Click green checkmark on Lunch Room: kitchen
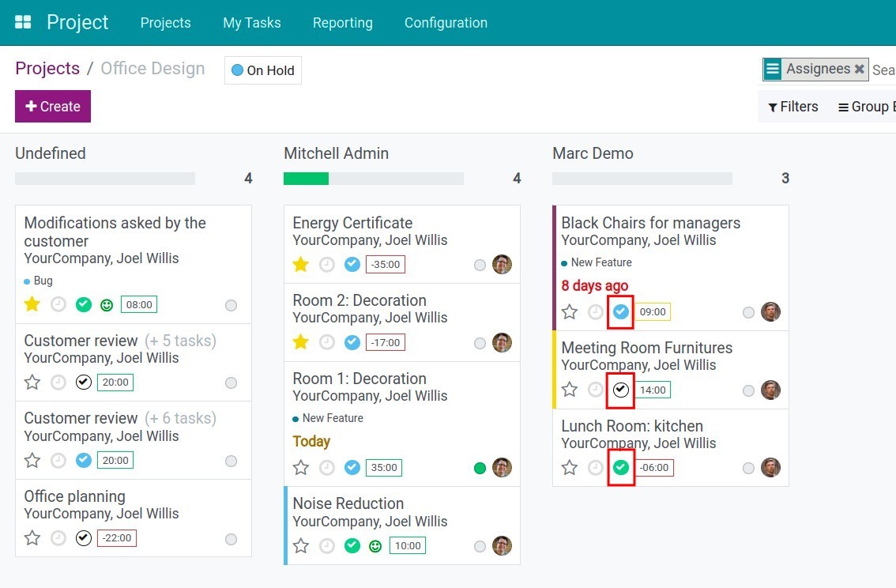 point(621,468)
